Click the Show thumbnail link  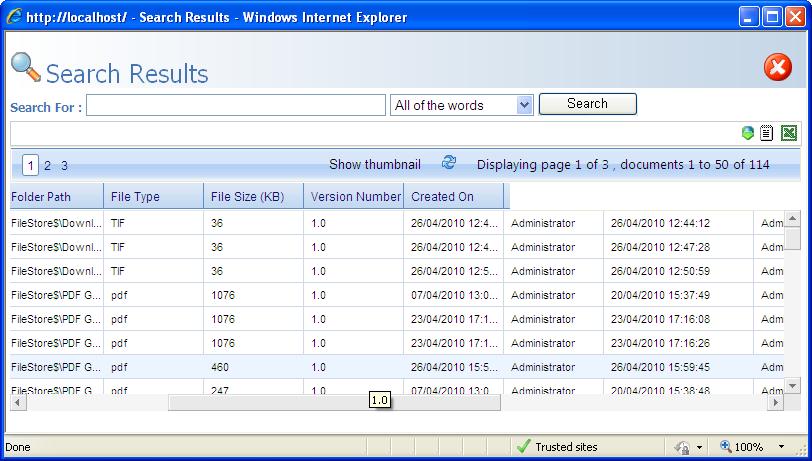point(374,164)
